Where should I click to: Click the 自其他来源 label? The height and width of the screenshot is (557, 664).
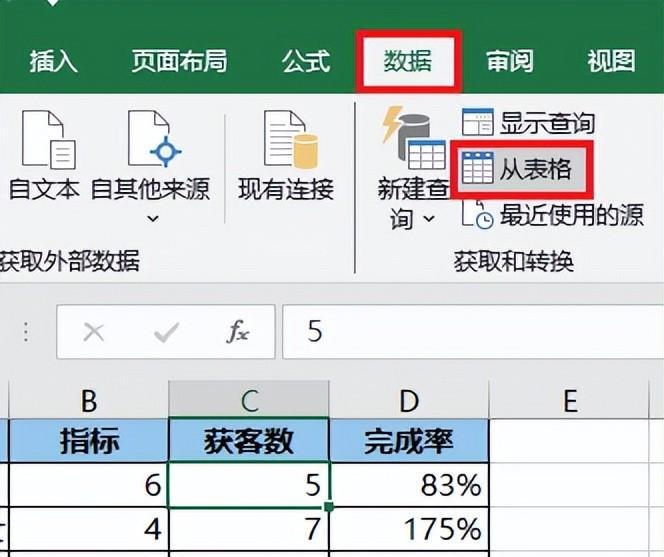[150, 189]
